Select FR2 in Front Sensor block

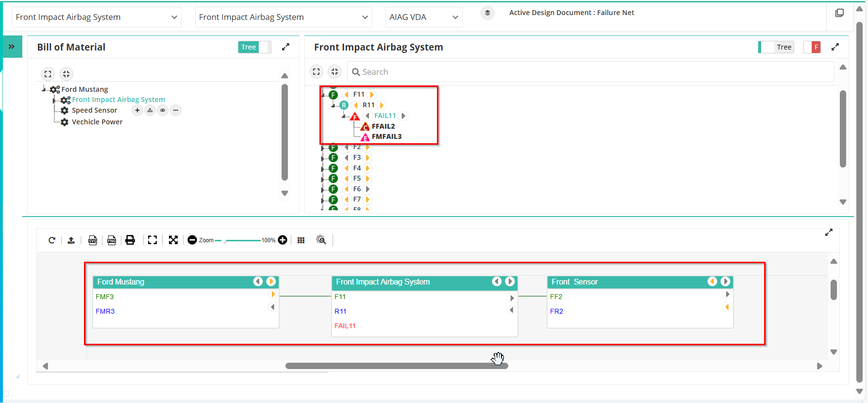click(556, 311)
